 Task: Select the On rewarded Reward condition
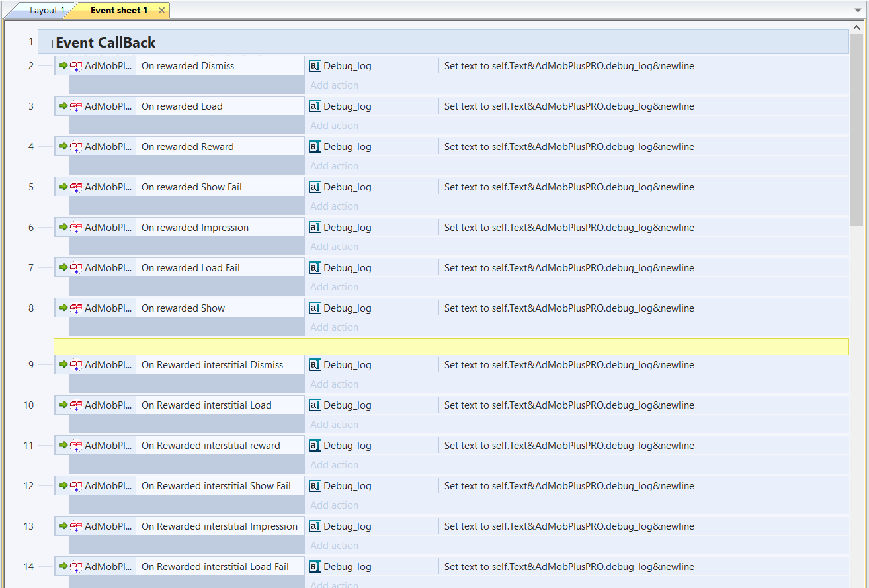188,147
